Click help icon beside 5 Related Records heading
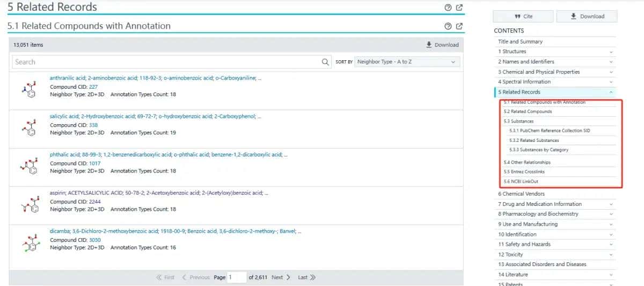644x286 pixels. (x=448, y=8)
